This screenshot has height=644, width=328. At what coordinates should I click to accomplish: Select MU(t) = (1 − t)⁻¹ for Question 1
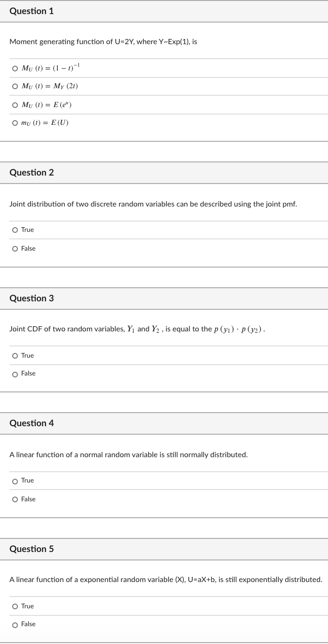click(x=15, y=68)
